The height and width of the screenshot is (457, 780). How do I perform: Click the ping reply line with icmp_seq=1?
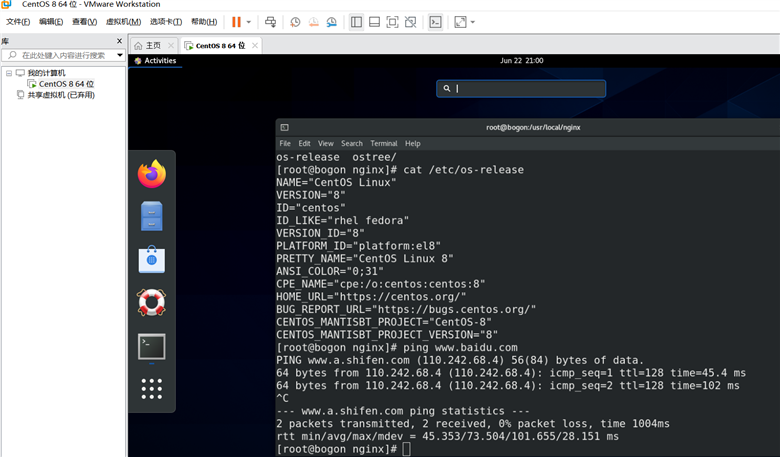tap(511, 373)
